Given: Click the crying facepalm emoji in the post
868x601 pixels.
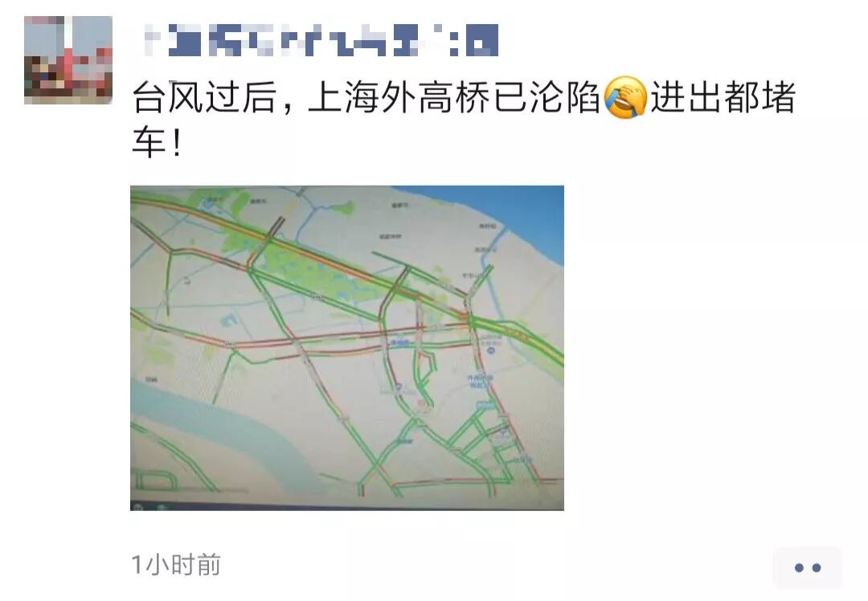Looking at the screenshot, I should pyautogui.click(x=625, y=97).
